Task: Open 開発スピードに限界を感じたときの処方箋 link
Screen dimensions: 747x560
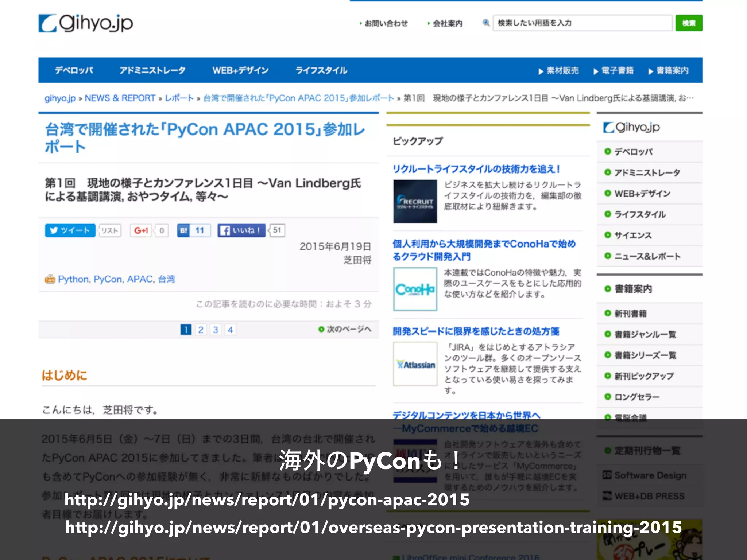Action: (x=476, y=331)
